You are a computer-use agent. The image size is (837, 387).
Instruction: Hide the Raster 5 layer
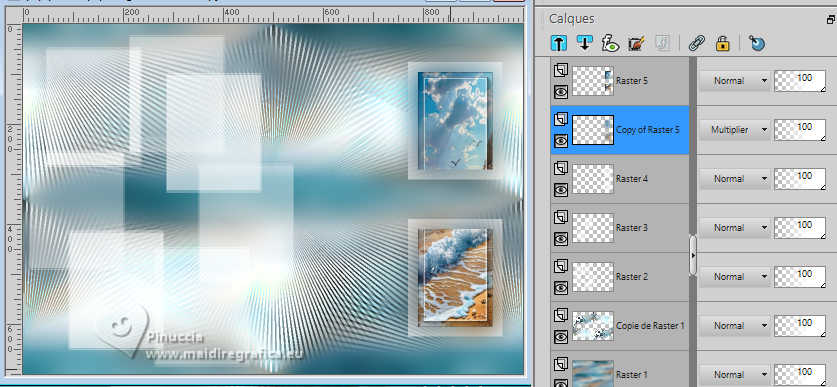[x=560, y=92]
